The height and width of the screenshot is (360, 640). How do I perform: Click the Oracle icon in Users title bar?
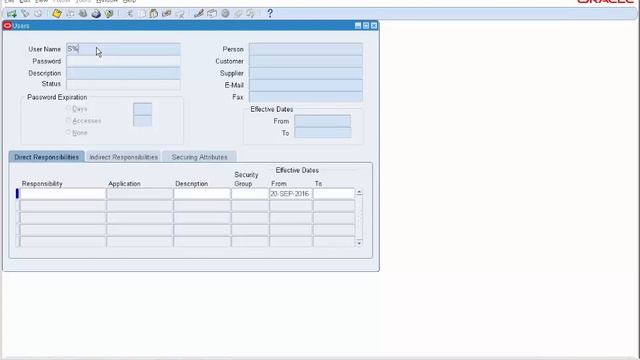click(x=7, y=26)
